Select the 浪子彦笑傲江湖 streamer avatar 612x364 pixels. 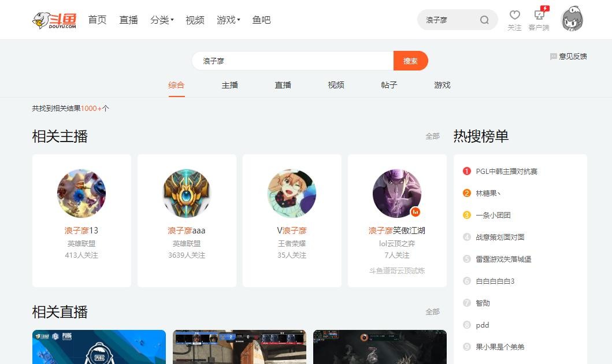(396, 194)
